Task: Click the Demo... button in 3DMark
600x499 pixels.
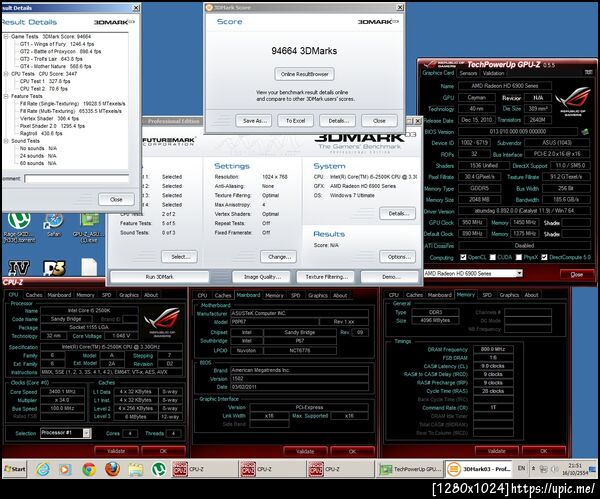Action: coord(391,277)
